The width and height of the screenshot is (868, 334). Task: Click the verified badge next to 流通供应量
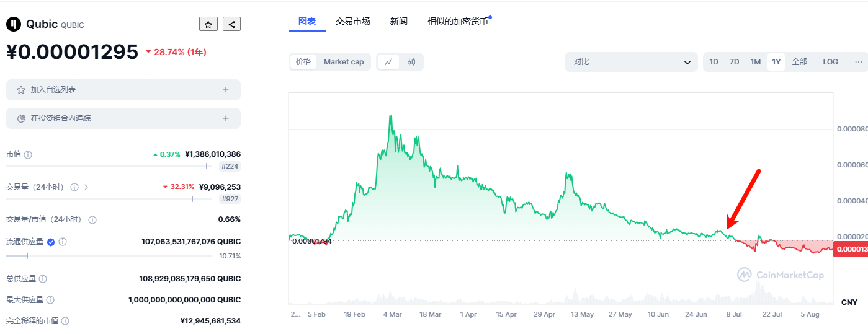tap(51, 242)
